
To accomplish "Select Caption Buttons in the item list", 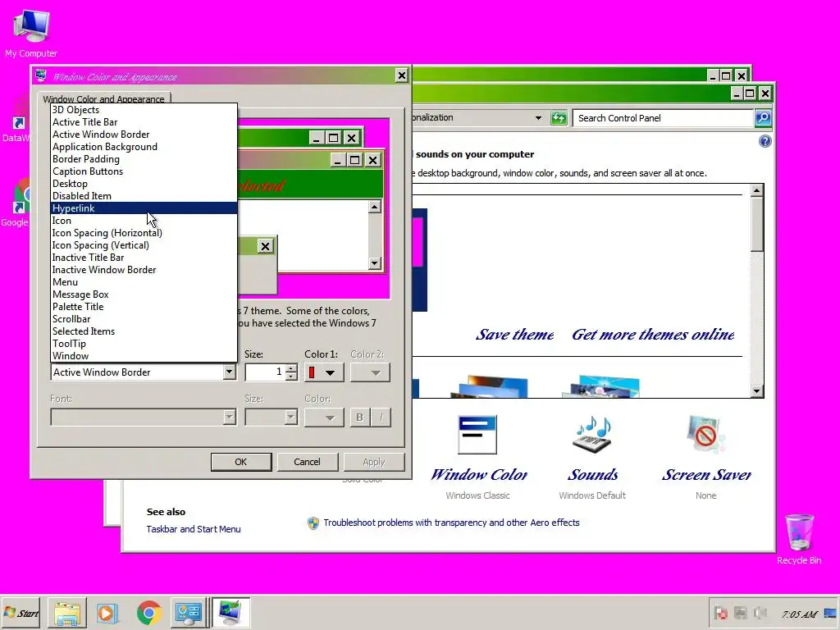I will pyautogui.click(x=144, y=171).
